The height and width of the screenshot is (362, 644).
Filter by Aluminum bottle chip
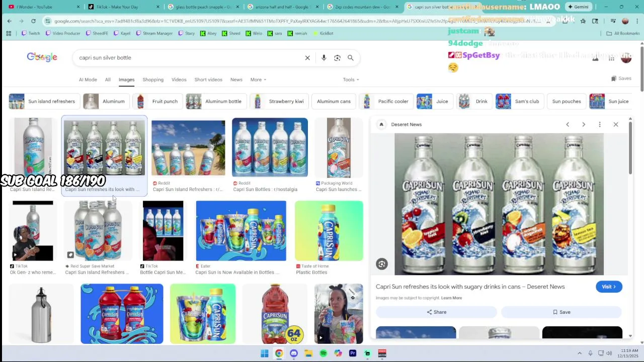coord(216,102)
